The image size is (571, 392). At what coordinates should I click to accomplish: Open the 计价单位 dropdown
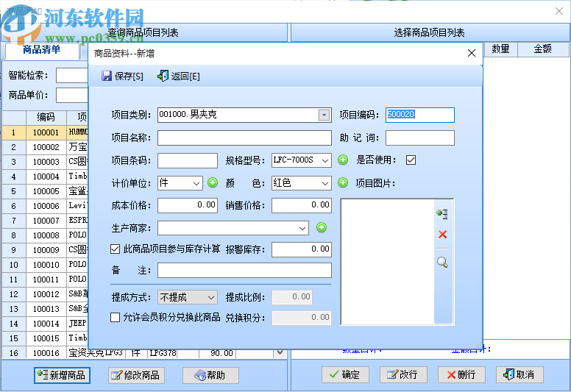pos(196,183)
